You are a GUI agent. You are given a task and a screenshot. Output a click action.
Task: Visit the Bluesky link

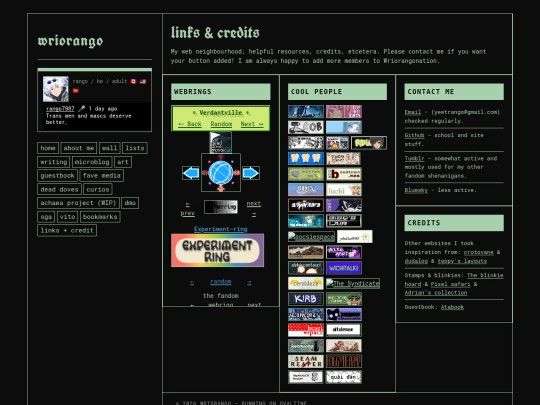pyautogui.click(x=416, y=190)
